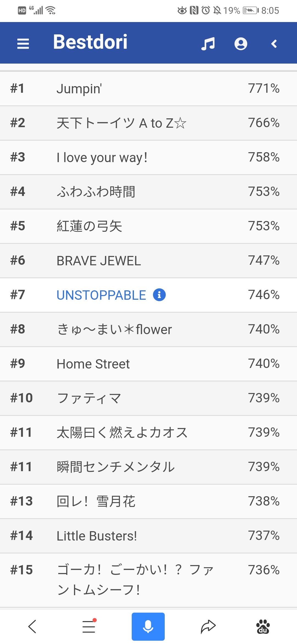Tap the share arrow icon
297x644 pixels.
point(208,627)
